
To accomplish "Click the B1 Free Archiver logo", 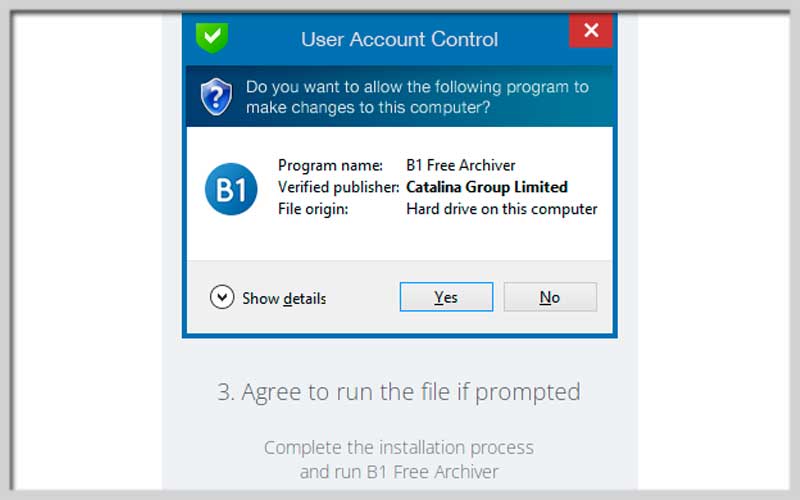I will click(231, 189).
